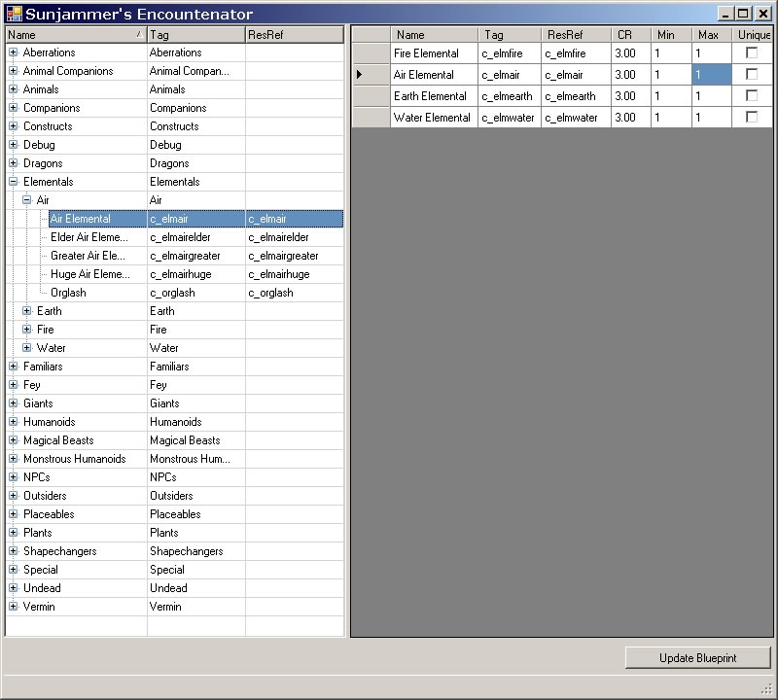Screen dimensions: 778x700
Task: Maximize the Encountenator window
Action: [744, 14]
